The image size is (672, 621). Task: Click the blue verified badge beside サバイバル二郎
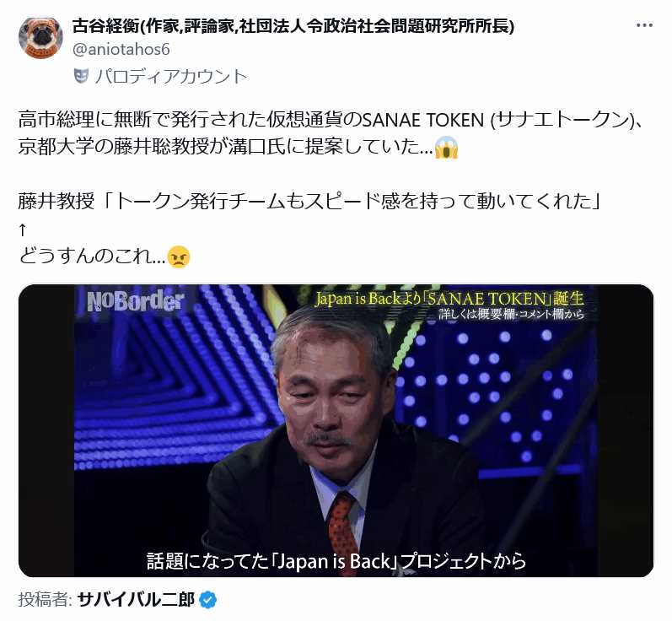[x=208, y=600]
